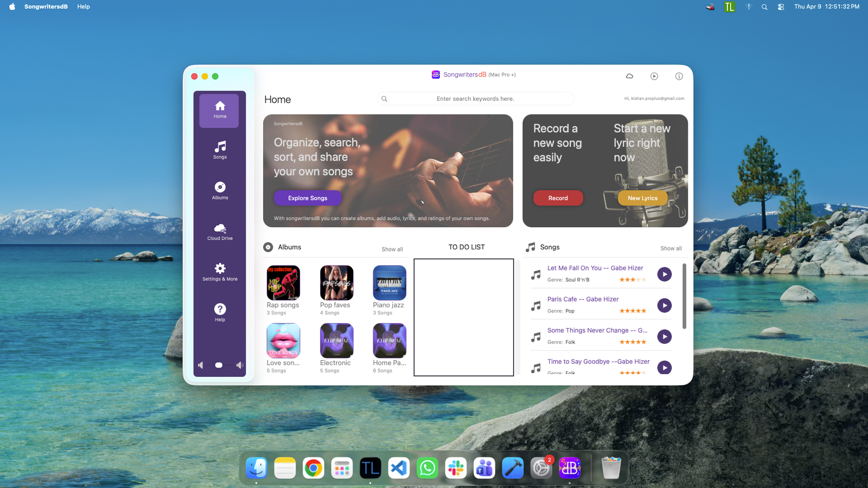Play Paris Cafe song
This screenshot has width=868, height=488.
point(665,305)
